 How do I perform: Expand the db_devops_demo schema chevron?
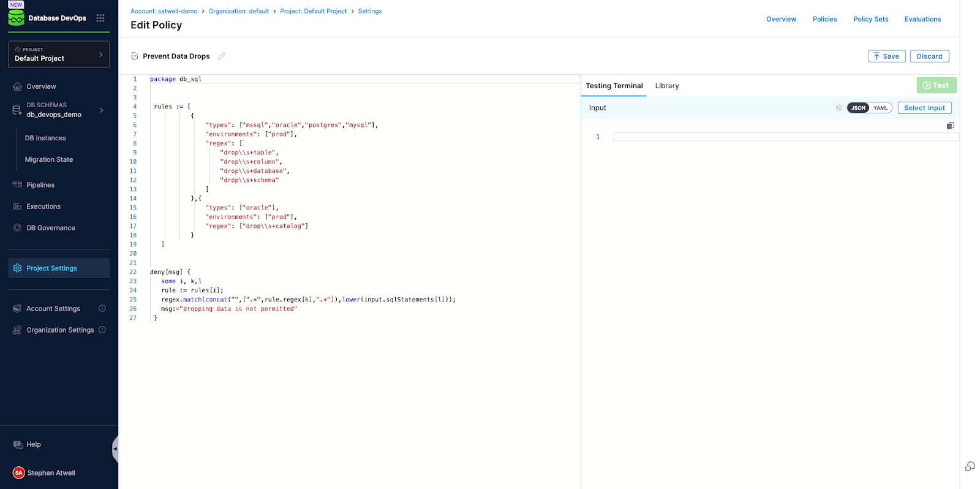(102, 110)
